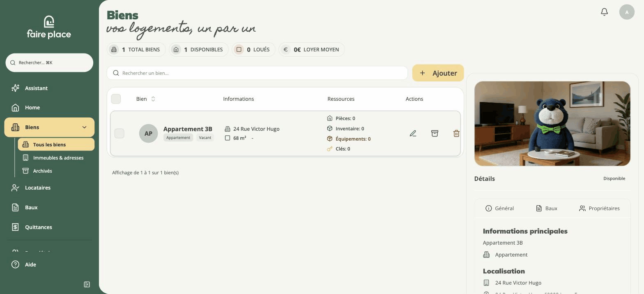Click Disponibles stat chip
The width and height of the screenshot is (644, 294).
(198, 49)
